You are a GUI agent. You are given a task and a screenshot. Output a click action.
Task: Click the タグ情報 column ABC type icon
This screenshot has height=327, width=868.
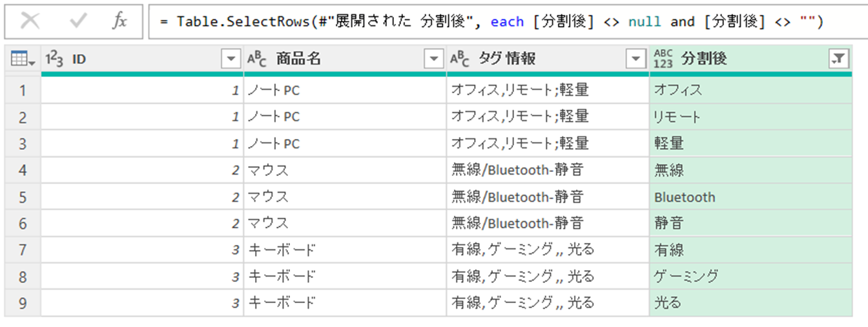pyautogui.click(x=459, y=59)
